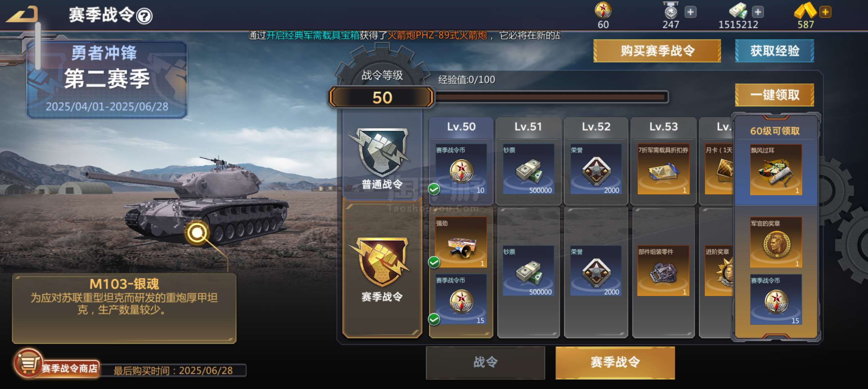Click the experience progress bar
This screenshot has width=868, height=389.
click(x=552, y=97)
